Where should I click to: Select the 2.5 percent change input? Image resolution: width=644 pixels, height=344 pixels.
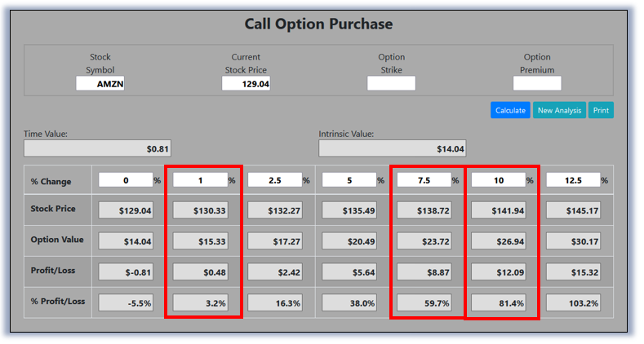point(275,180)
